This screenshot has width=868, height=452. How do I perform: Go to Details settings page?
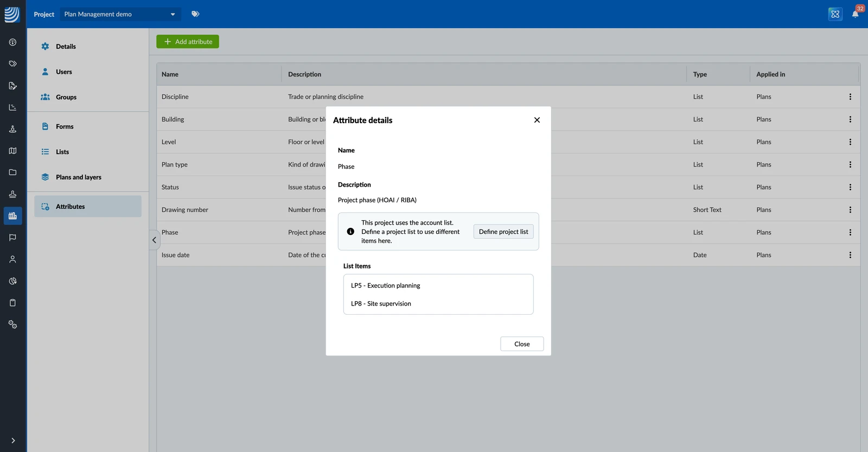tap(88, 47)
